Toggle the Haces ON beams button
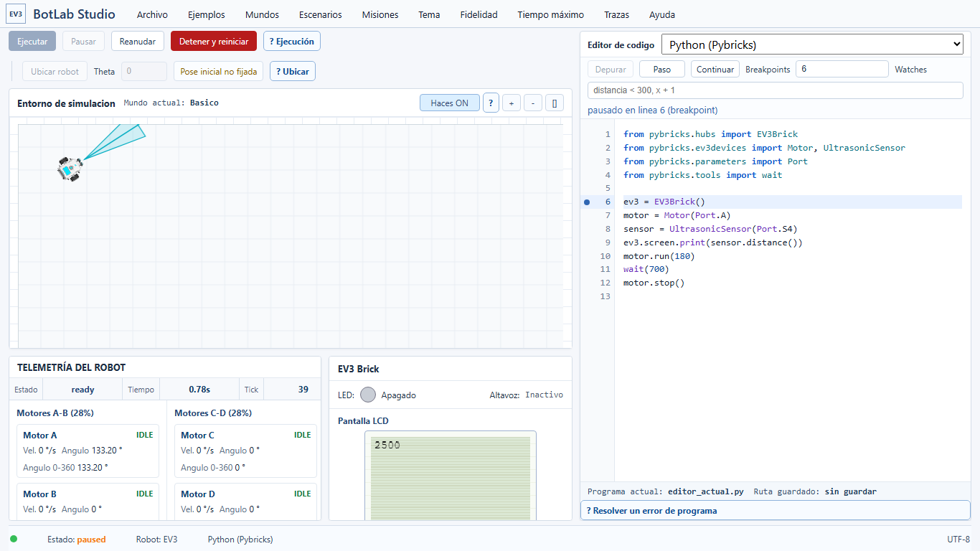The image size is (980, 551). tap(450, 103)
